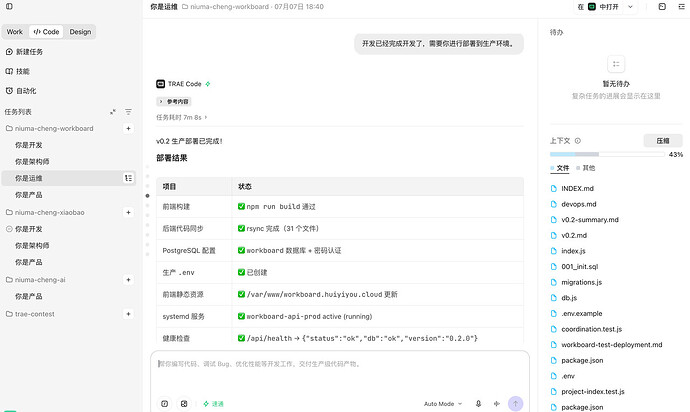Click the 压缩 compress context button
The height and width of the screenshot is (412, 690).
pos(663,141)
